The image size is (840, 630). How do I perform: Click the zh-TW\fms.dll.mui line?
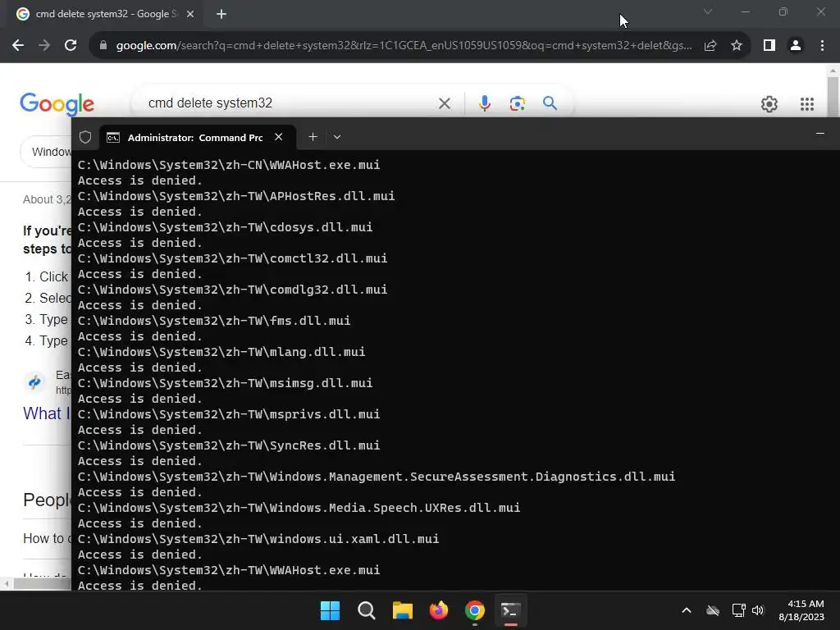[x=214, y=321]
